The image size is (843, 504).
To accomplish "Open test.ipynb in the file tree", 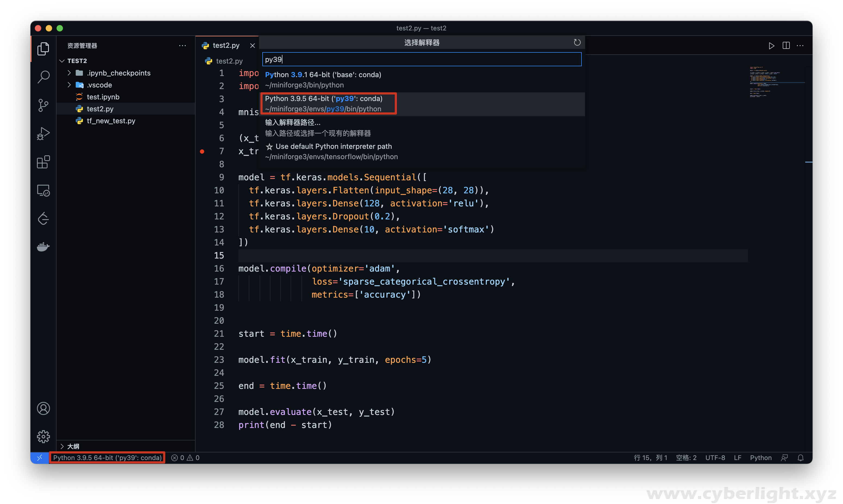I will tap(125, 97).
